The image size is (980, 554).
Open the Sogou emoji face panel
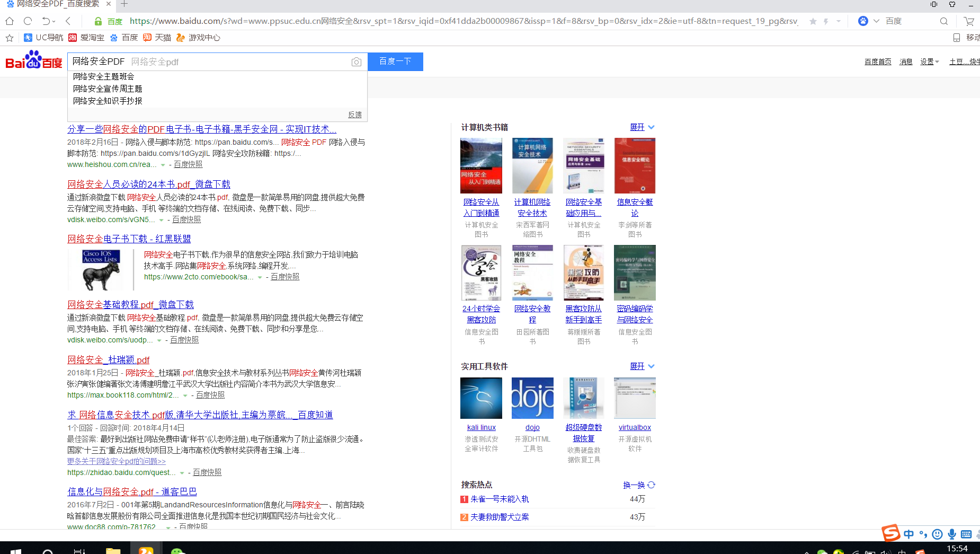tap(937, 534)
